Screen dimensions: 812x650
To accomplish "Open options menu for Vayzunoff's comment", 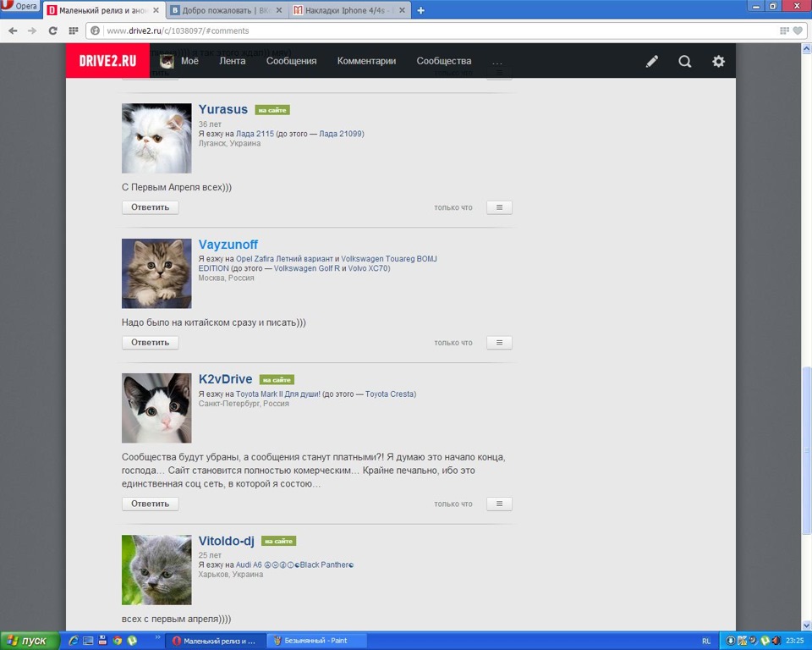I will 499,343.
